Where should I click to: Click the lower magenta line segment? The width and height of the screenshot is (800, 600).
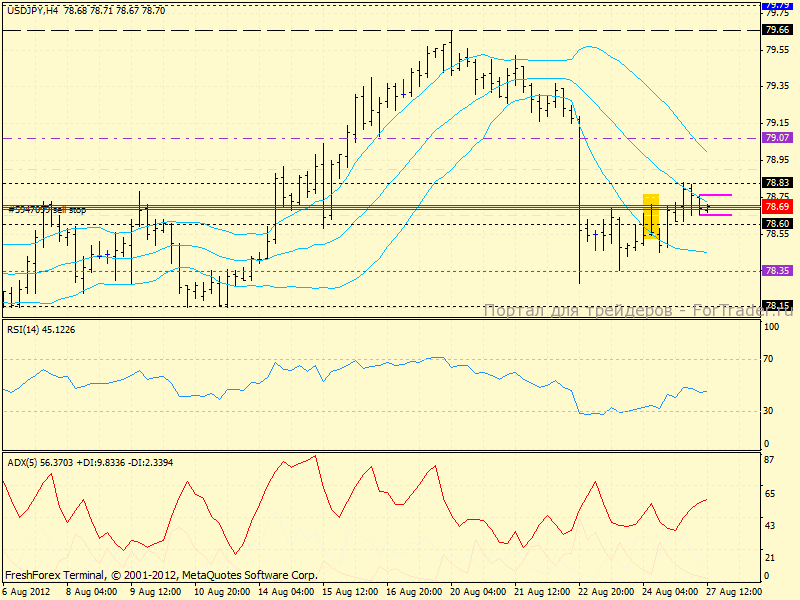click(x=715, y=215)
